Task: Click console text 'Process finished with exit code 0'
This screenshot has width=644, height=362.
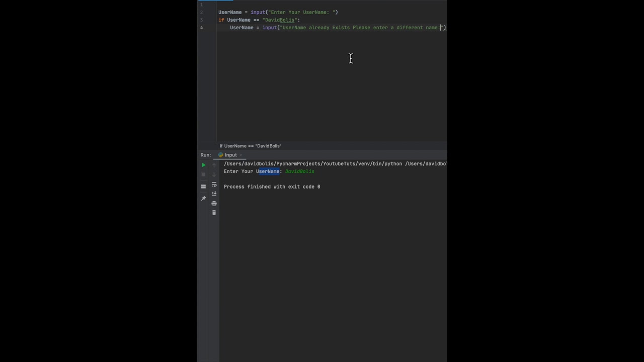Action: coord(272,187)
